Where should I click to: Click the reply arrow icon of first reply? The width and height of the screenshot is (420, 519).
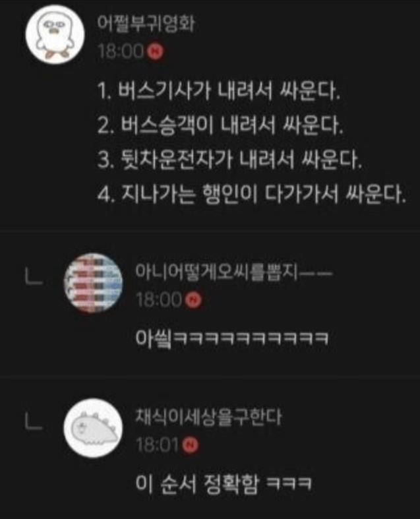[34, 276]
